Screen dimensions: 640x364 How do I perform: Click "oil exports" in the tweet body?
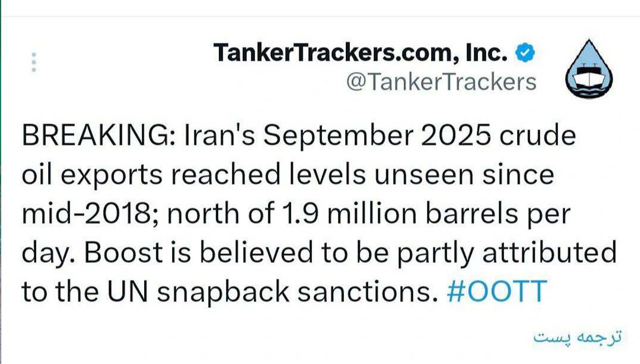(92, 174)
